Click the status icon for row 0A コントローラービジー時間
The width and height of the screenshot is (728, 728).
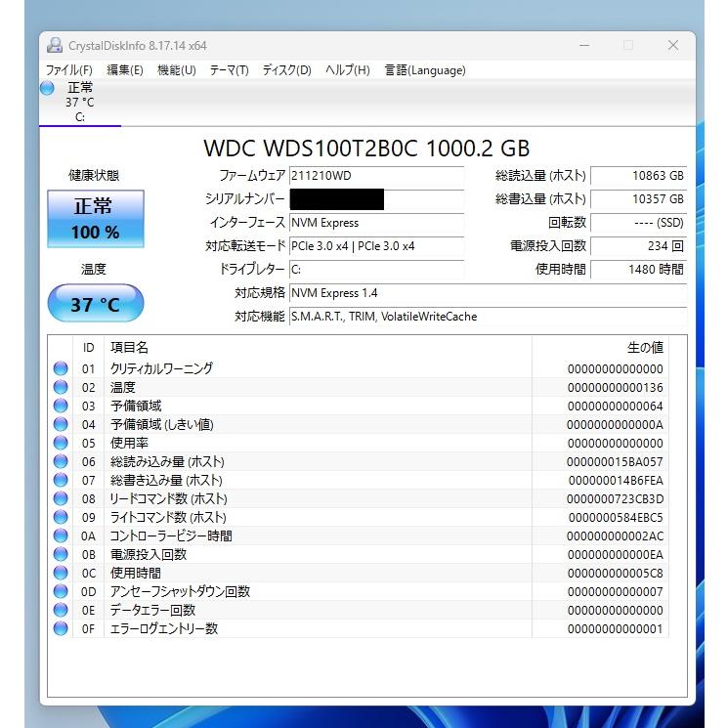coord(61,535)
